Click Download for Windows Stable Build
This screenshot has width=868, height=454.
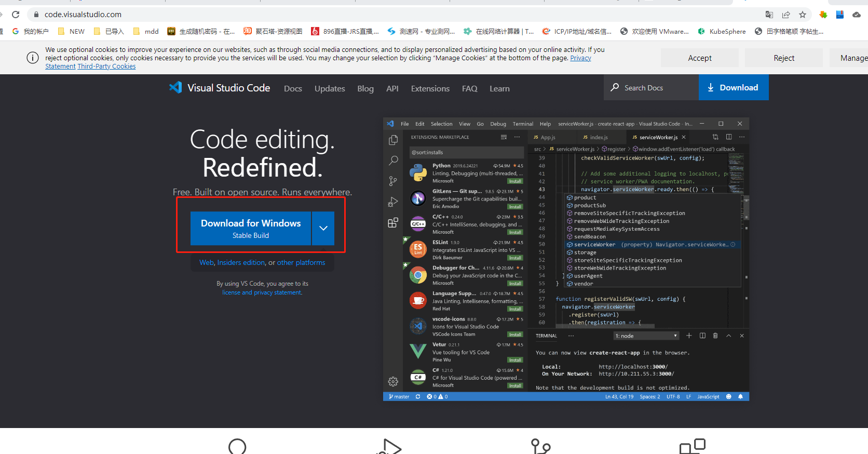point(251,228)
